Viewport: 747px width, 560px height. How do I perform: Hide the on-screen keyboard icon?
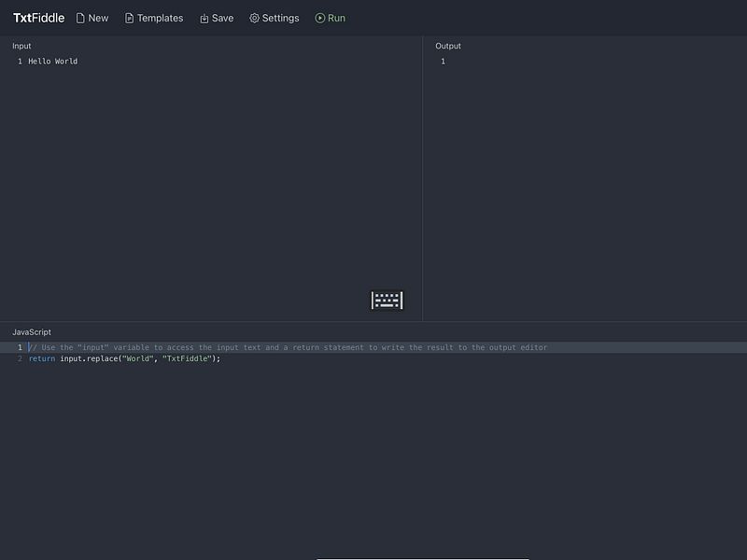(x=387, y=301)
